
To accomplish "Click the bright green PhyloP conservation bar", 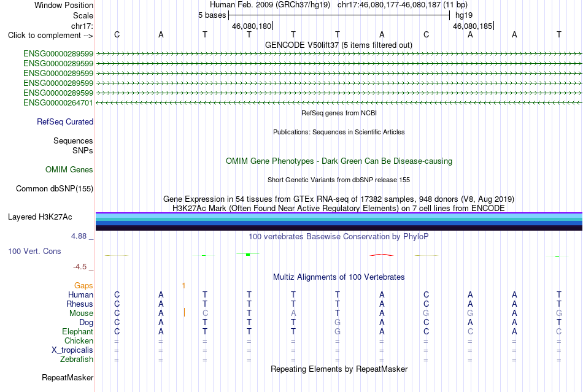I will pos(248,254).
